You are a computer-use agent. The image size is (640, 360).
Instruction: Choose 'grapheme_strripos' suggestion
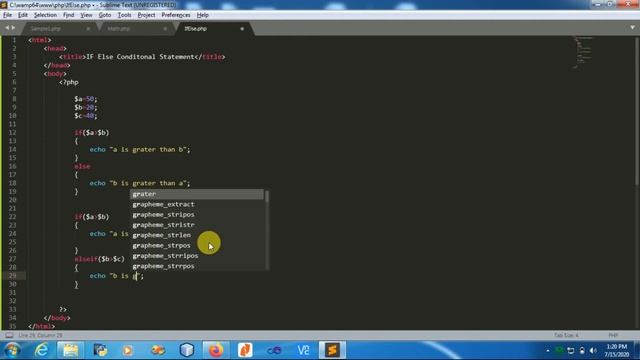(197, 256)
